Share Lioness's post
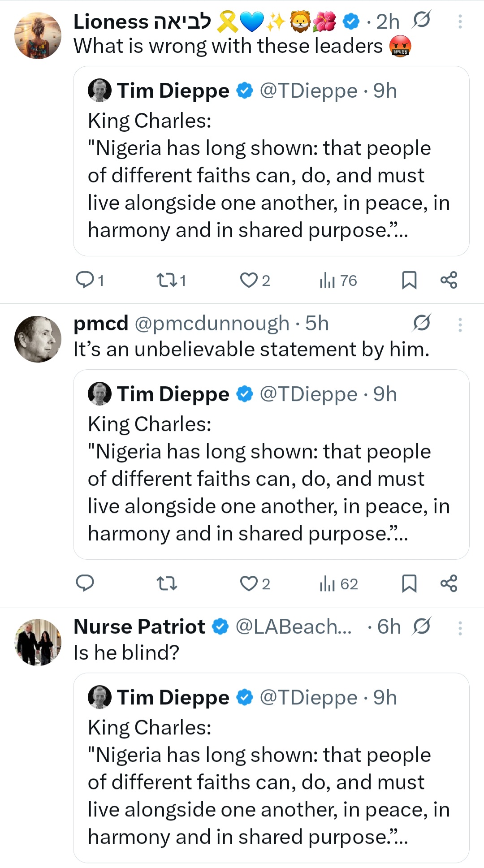Viewport: 484px width, 868px height. 449,280
